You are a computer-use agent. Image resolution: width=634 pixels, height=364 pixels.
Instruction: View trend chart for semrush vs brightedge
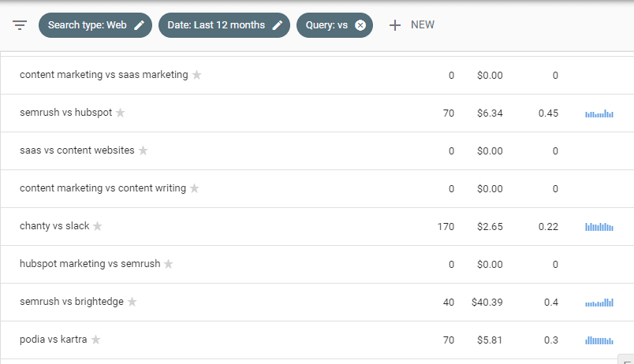click(599, 303)
